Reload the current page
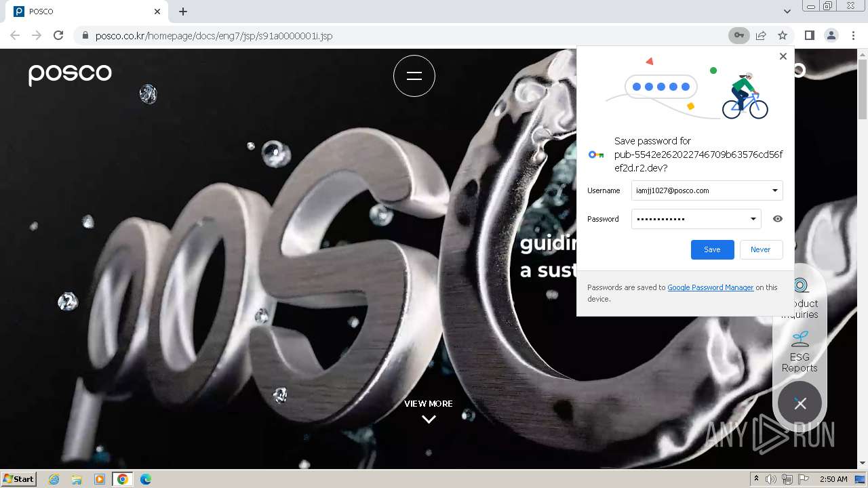This screenshot has height=488, width=868. coord(58,35)
